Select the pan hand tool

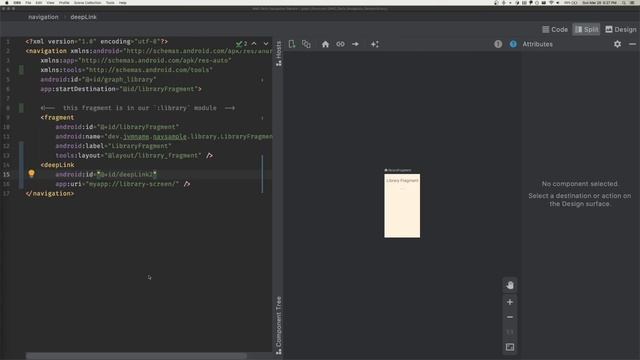[510, 285]
